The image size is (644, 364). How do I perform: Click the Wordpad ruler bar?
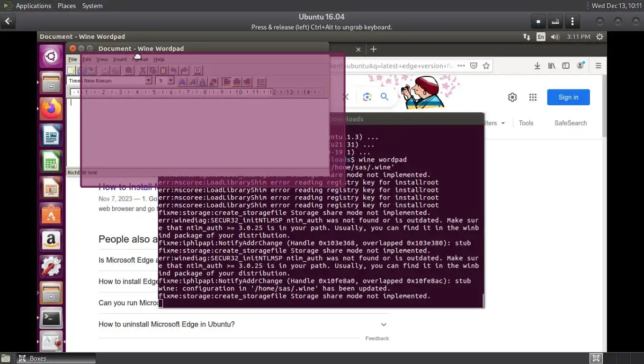click(x=198, y=92)
